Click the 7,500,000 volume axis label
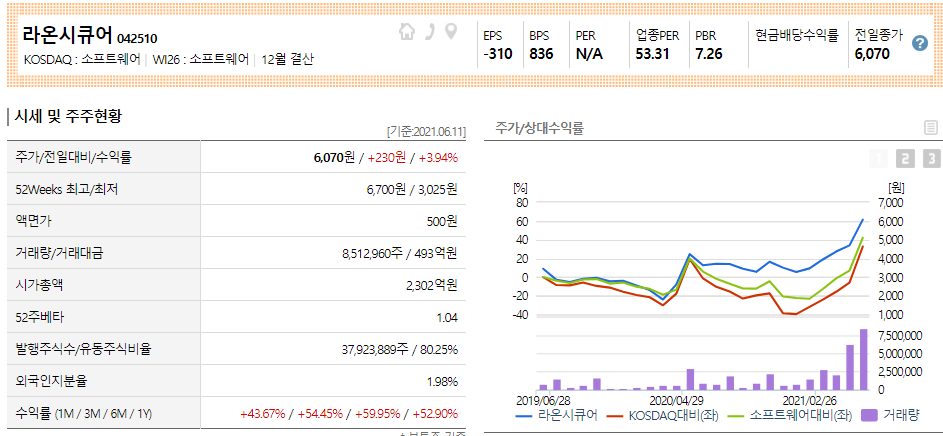943x436 pixels. click(x=902, y=334)
